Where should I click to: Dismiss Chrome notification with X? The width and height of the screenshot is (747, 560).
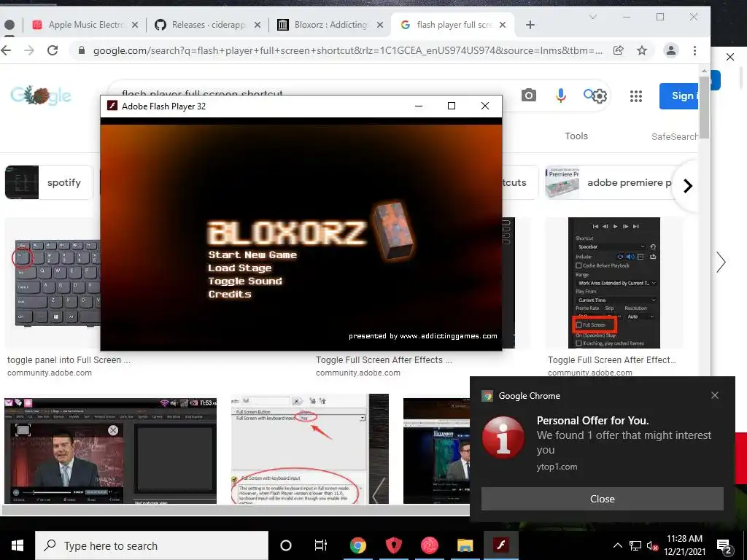(715, 395)
